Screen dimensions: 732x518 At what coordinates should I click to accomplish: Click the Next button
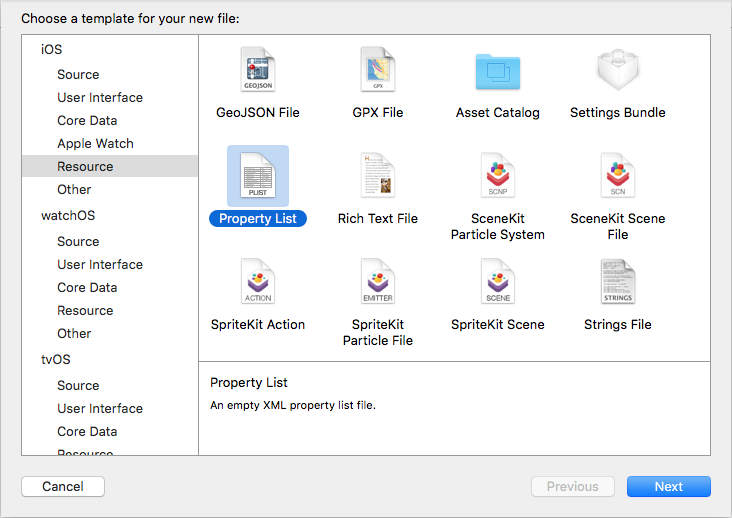pos(669,487)
